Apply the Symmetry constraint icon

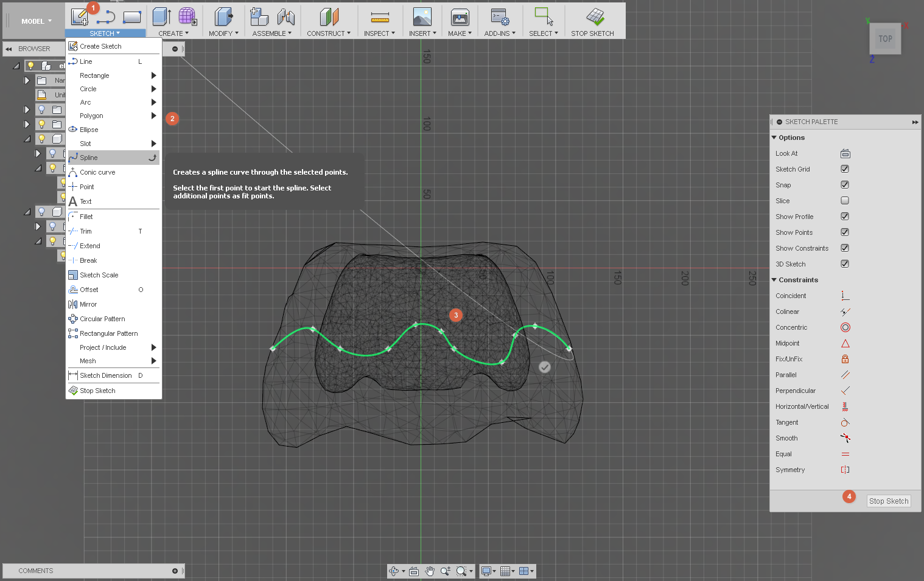click(x=845, y=470)
